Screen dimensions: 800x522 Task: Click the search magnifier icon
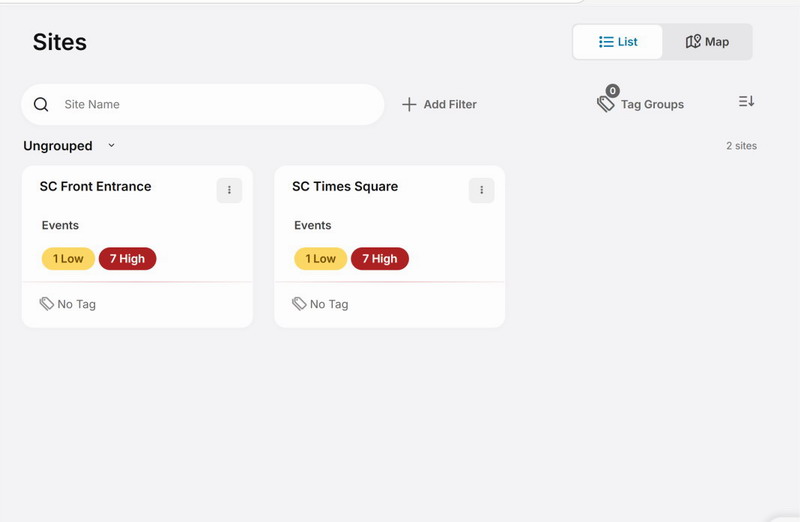coord(41,104)
